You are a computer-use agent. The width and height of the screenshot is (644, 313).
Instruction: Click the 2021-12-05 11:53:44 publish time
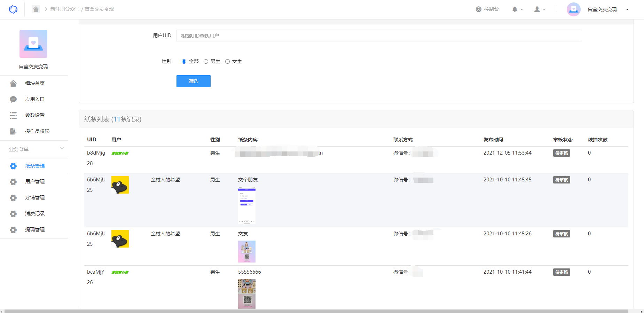(x=508, y=153)
